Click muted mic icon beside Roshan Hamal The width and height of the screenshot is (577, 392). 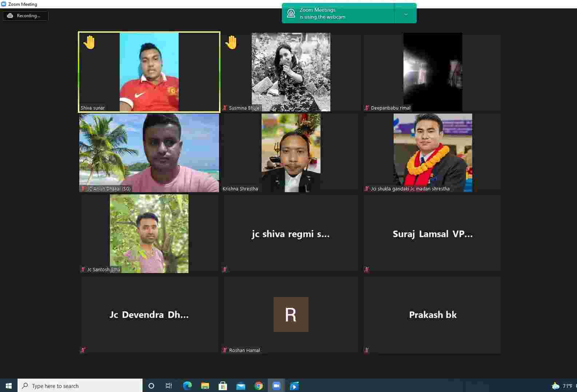point(225,350)
